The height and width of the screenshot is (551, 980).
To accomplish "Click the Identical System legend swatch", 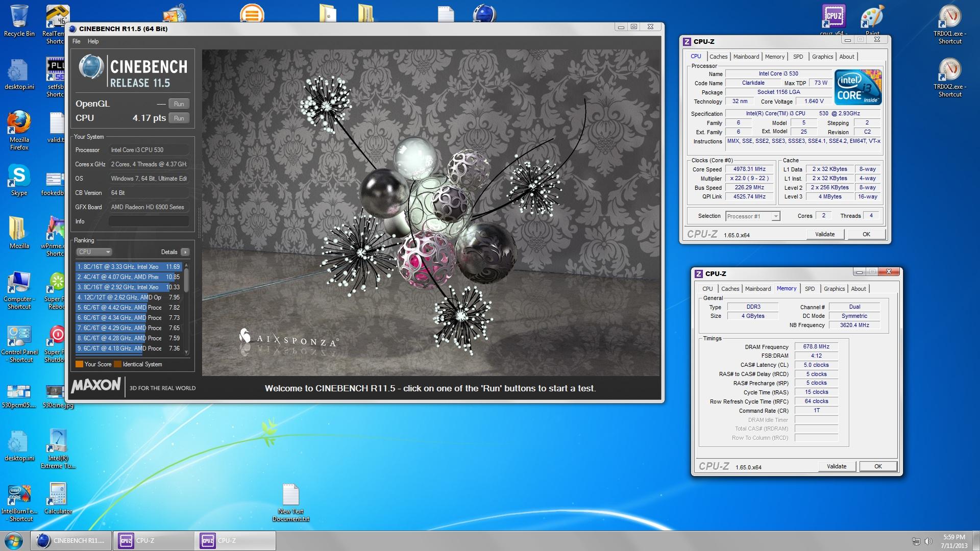I will tap(117, 364).
